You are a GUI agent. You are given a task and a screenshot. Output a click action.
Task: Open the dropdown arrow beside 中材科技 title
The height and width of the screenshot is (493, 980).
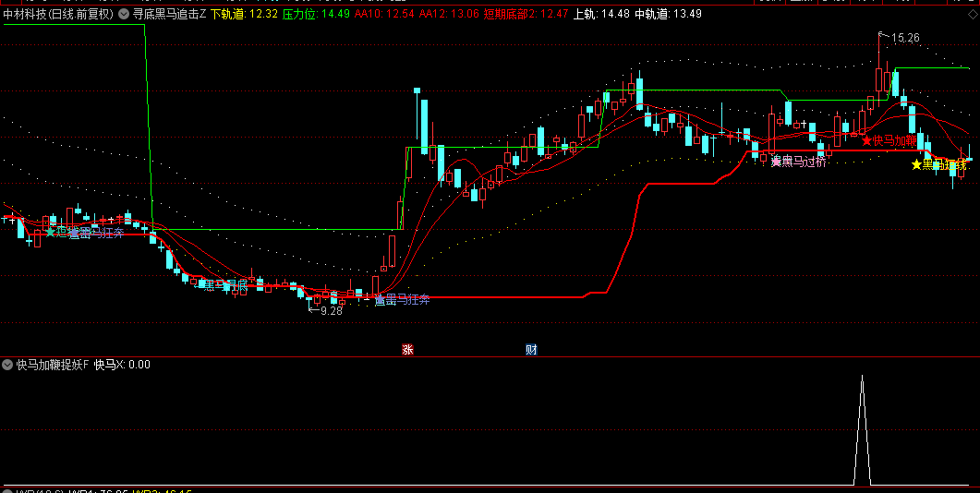(123, 14)
